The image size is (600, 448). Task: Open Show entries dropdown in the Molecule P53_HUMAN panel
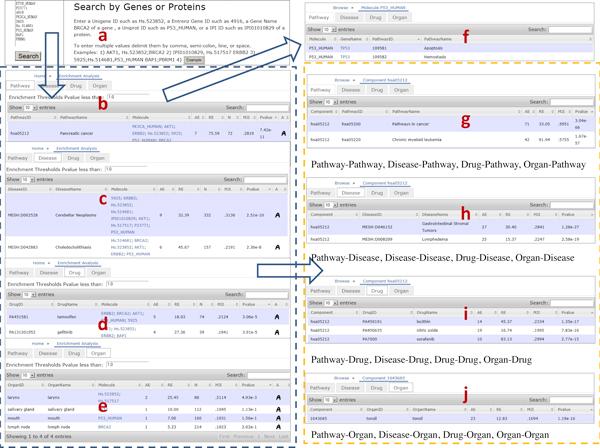pos(329,29)
